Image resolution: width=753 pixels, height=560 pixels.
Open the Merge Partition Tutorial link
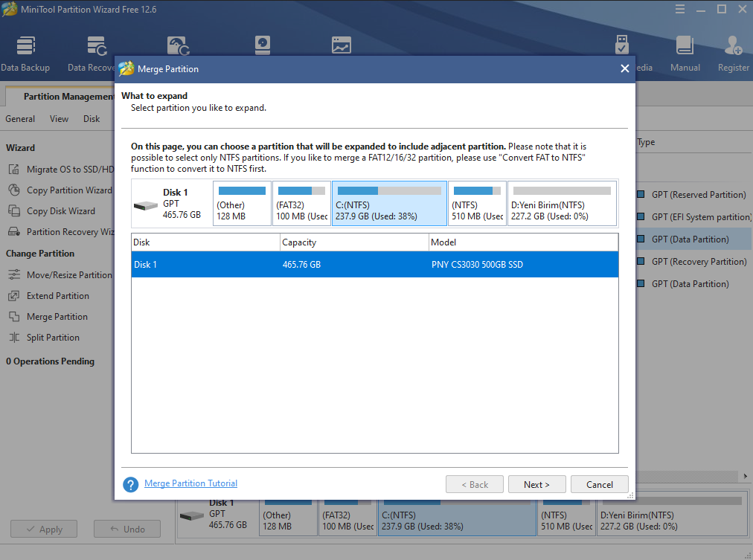pyautogui.click(x=190, y=483)
